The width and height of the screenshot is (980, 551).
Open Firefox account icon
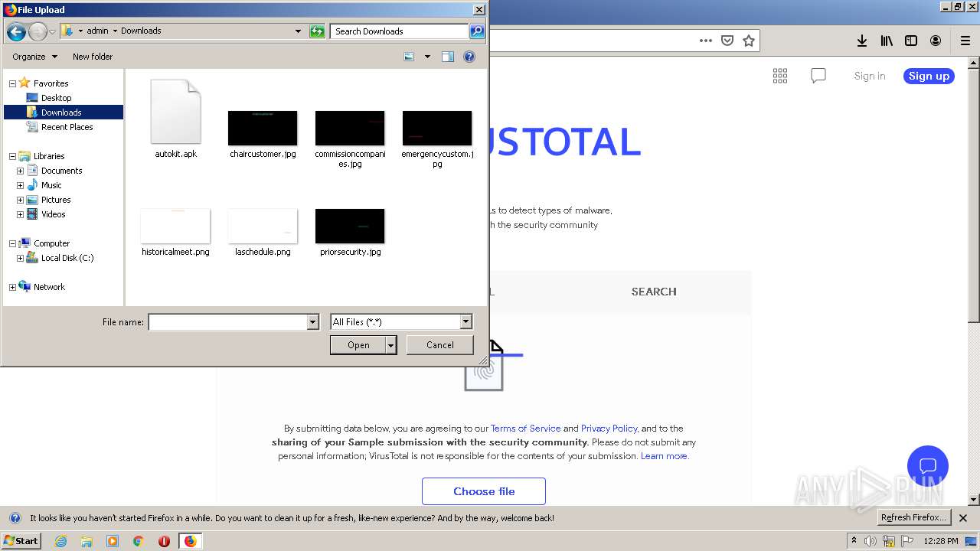pos(936,41)
